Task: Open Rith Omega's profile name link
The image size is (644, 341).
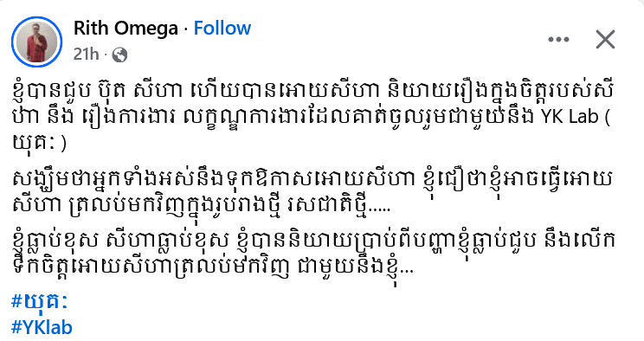Action: [x=126, y=29]
